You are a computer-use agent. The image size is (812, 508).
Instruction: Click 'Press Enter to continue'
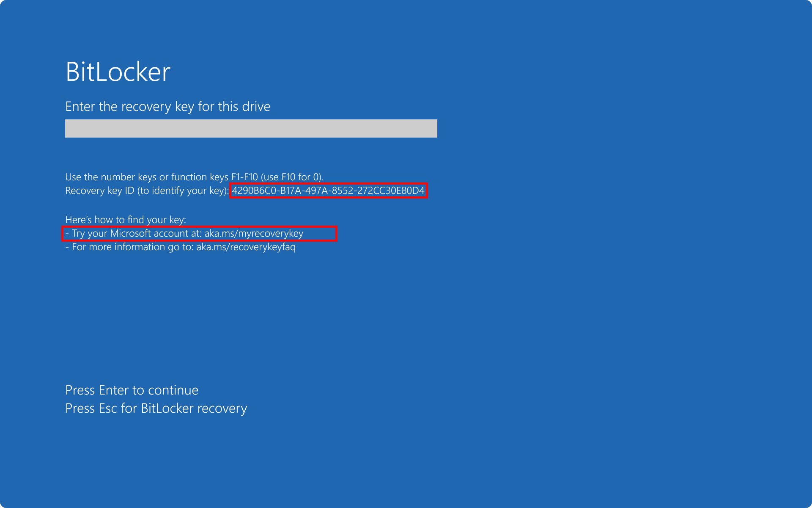tap(132, 390)
